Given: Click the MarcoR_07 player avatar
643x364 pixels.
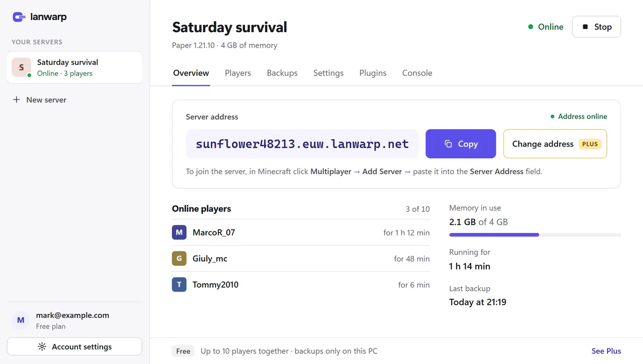Looking at the screenshot, I should (179, 232).
